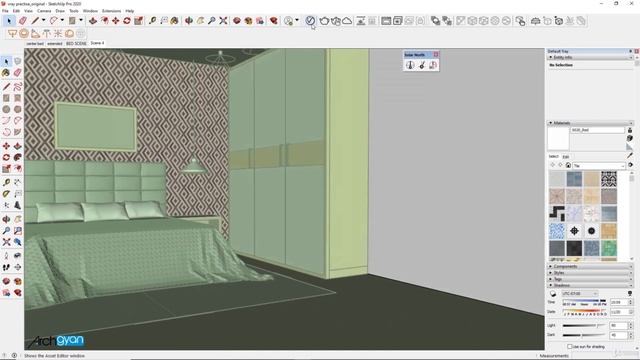
Task: Choose the Line pencil tool in top toolbar
Action: point(36,20)
